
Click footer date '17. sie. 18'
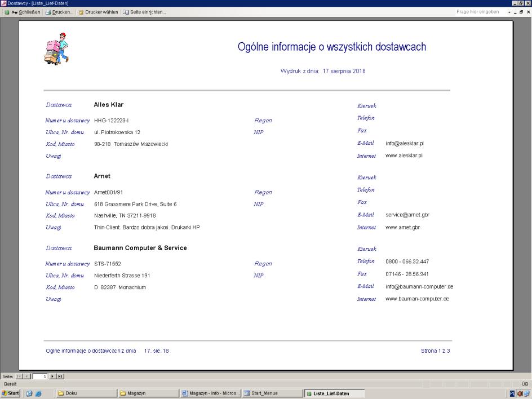(157, 351)
